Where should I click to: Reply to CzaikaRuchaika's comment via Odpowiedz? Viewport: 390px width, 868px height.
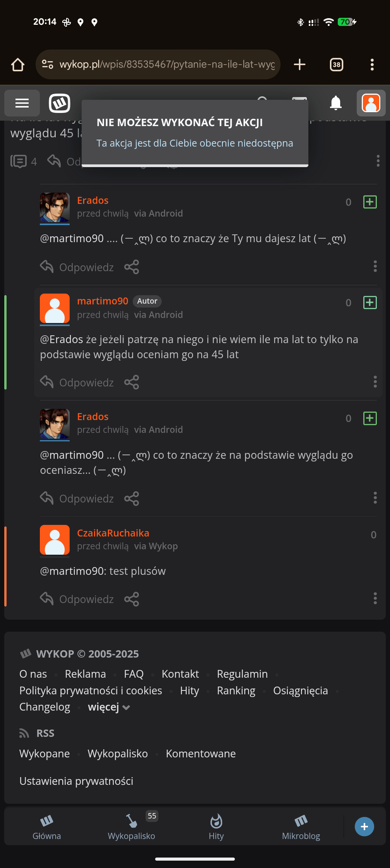click(77, 599)
